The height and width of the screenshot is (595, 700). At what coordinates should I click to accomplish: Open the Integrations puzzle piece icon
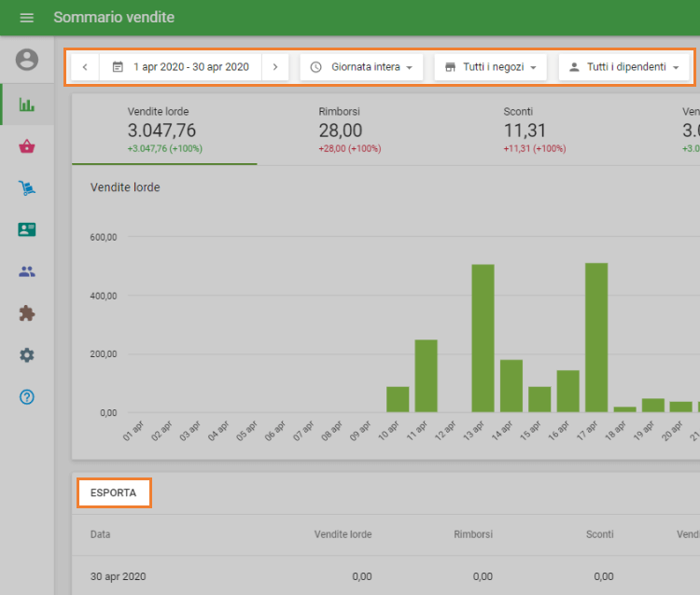click(27, 313)
